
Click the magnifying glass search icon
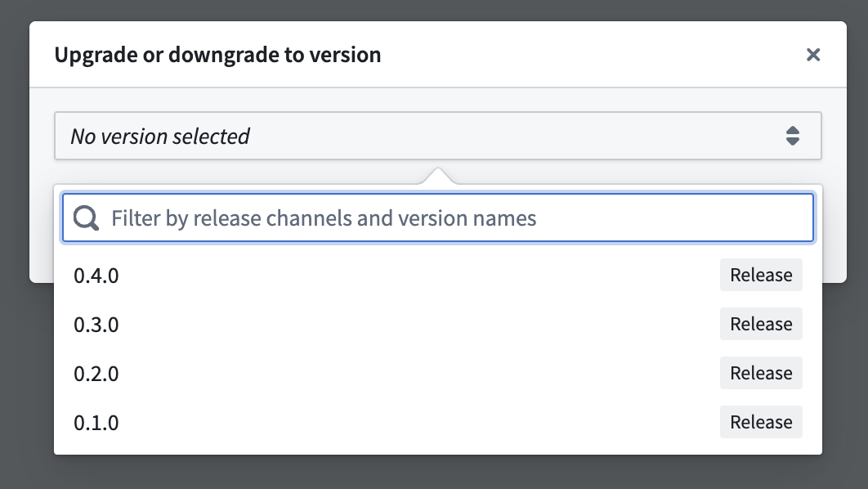(86, 218)
